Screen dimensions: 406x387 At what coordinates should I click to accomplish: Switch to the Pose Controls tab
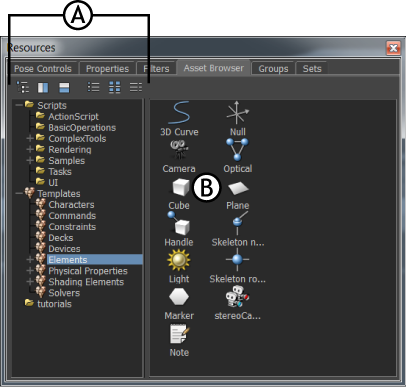pyautogui.click(x=43, y=69)
